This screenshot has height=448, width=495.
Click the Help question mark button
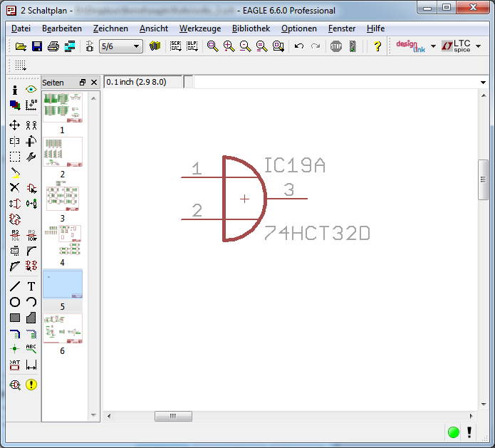377,46
